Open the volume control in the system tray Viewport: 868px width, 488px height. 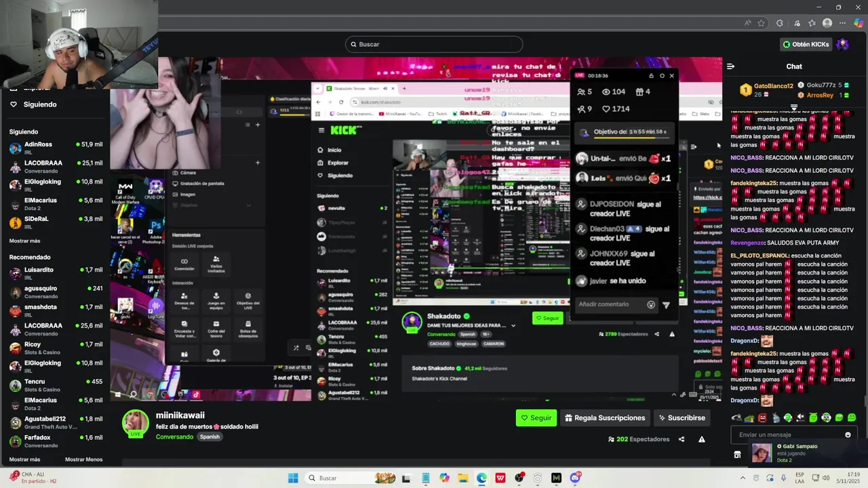pyautogui.click(x=826, y=478)
